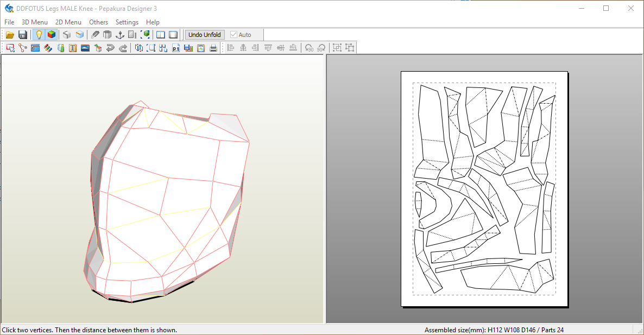Image resolution: width=644 pixels, height=335 pixels.
Task: Rotate 90 degrees clockwise icon
Action: tap(321, 48)
